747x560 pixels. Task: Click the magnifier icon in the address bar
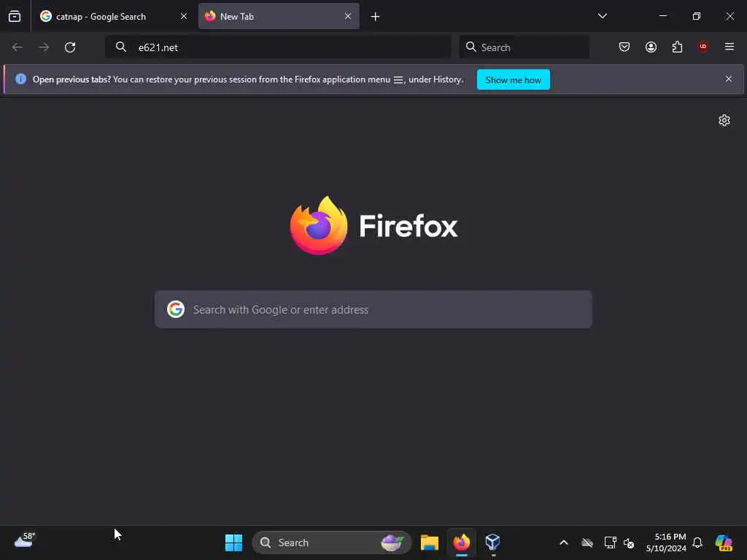pyautogui.click(x=121, y=47)
